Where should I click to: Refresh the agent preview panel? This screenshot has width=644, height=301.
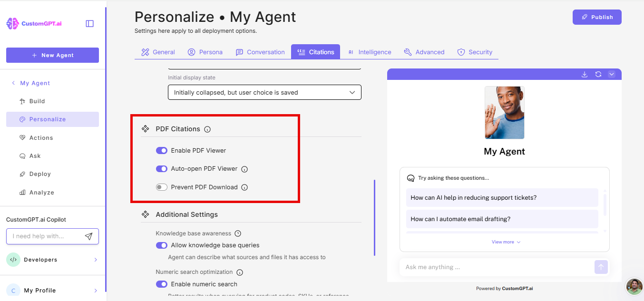tap(598, 74)
